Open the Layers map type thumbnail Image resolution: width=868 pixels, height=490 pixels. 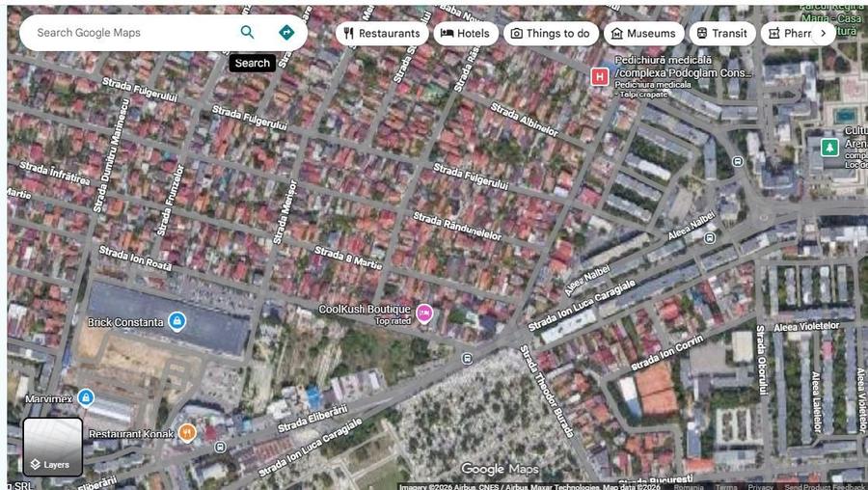[53, 447]
